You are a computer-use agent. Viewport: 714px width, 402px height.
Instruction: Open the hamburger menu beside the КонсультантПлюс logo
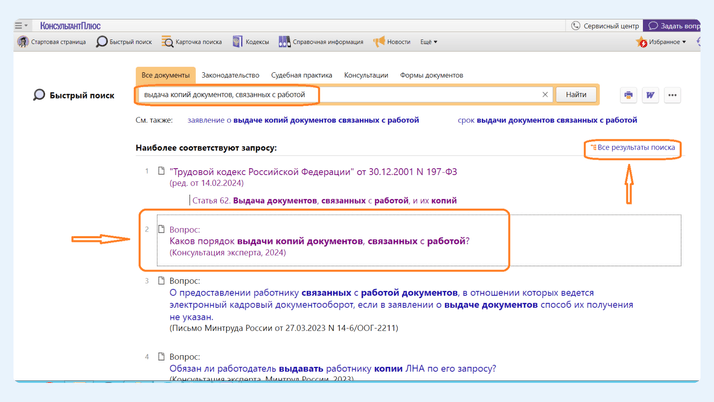[21, 25]
